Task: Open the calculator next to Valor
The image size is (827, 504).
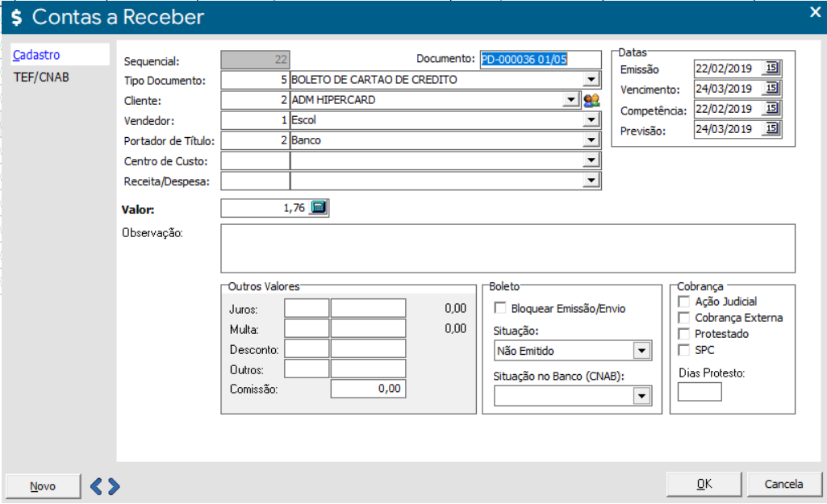Action: coord(319,208)
